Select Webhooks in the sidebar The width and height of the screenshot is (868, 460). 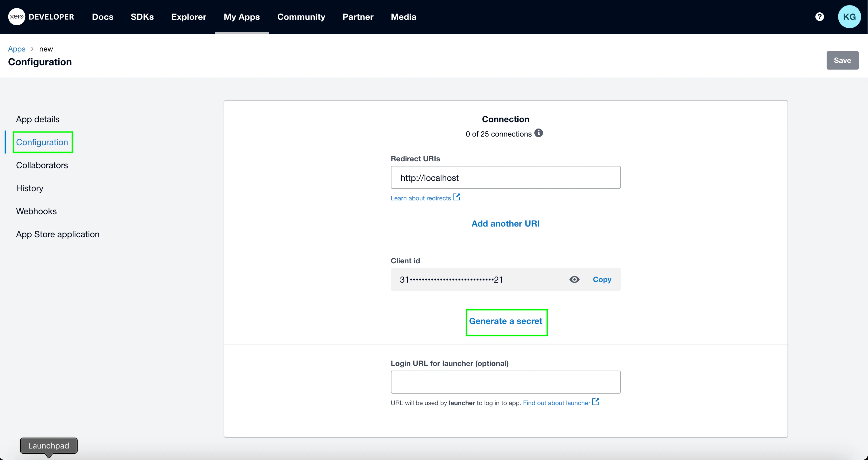pos(37,211)
